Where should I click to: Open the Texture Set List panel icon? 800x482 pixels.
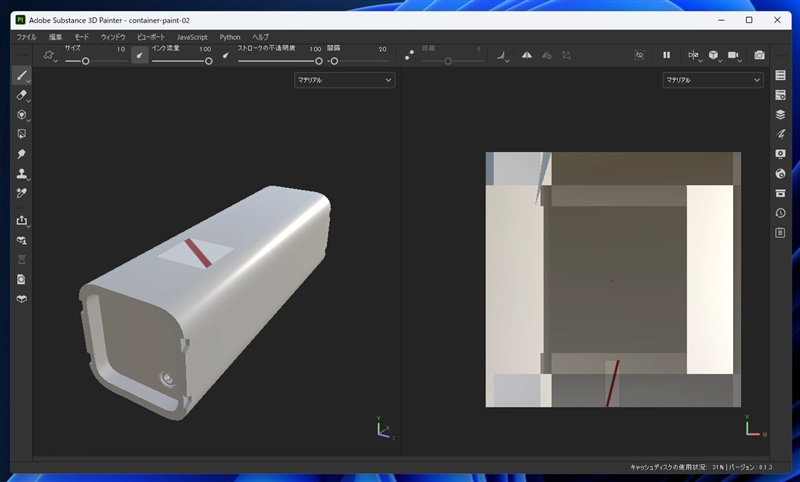tap(780, 75)
